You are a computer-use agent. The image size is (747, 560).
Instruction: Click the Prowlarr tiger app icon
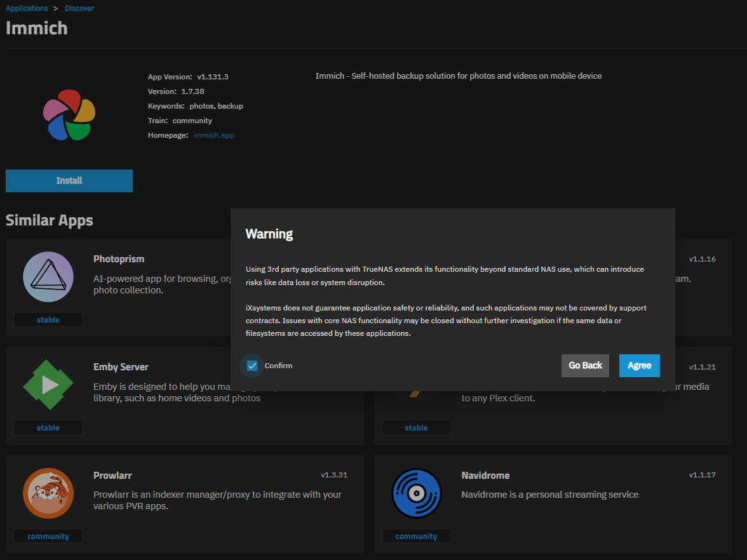pos(48,493)
